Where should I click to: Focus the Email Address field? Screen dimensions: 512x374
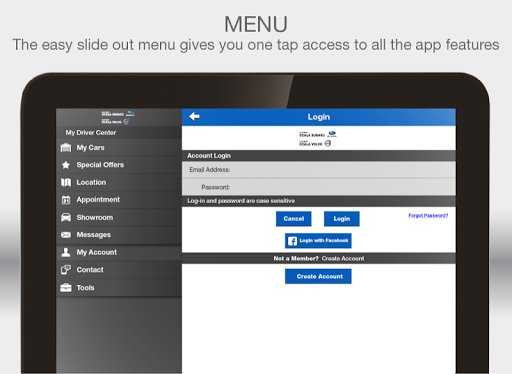(x=319, y=170)
